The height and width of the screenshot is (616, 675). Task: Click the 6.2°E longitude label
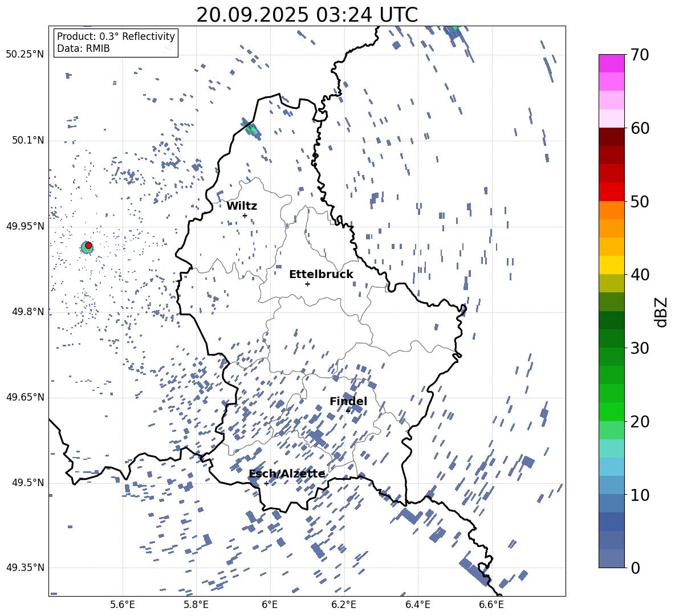(x=344, y=605)
